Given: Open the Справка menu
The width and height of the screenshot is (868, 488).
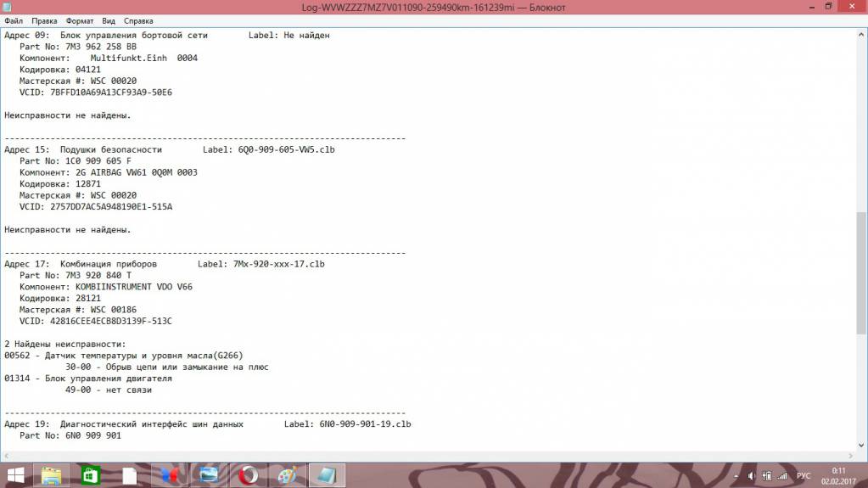Looking at the screenshot, I should (x=138, y=20).
